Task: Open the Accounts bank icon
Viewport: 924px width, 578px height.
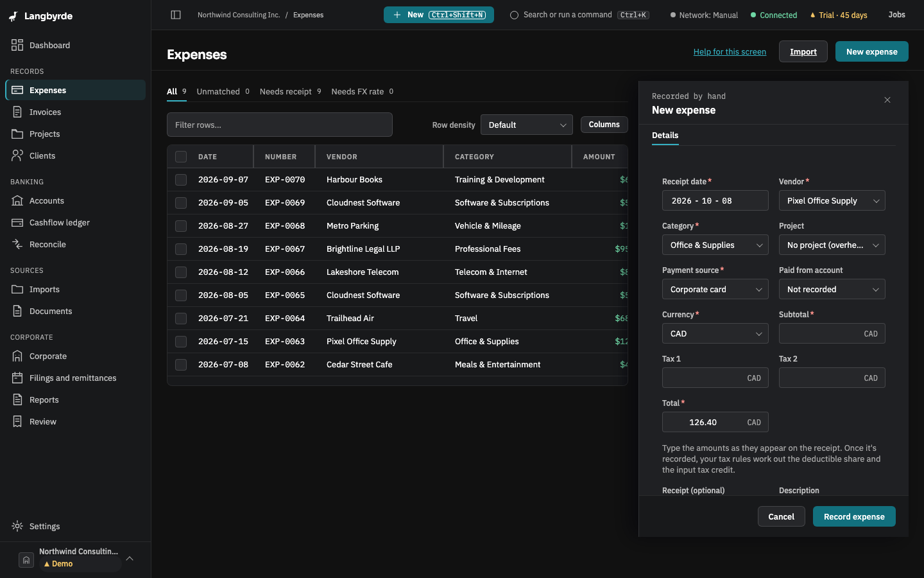Action: [x=17, y=200]
